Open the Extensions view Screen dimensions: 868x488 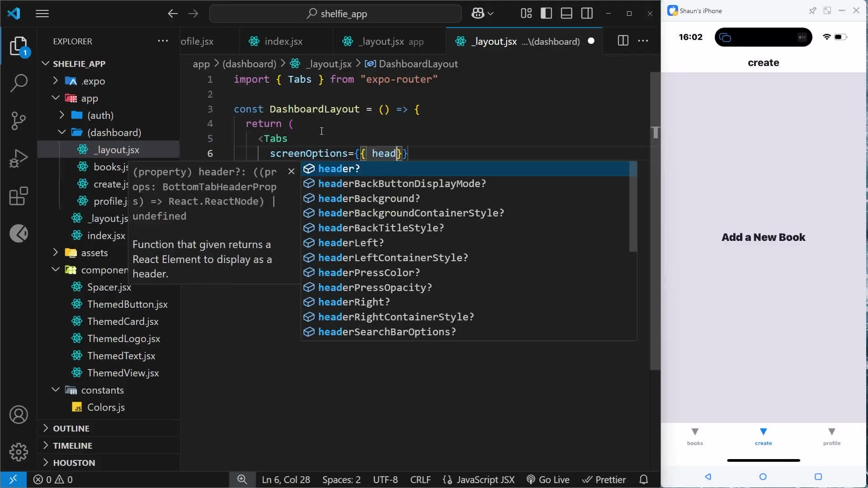coord(19,196)
